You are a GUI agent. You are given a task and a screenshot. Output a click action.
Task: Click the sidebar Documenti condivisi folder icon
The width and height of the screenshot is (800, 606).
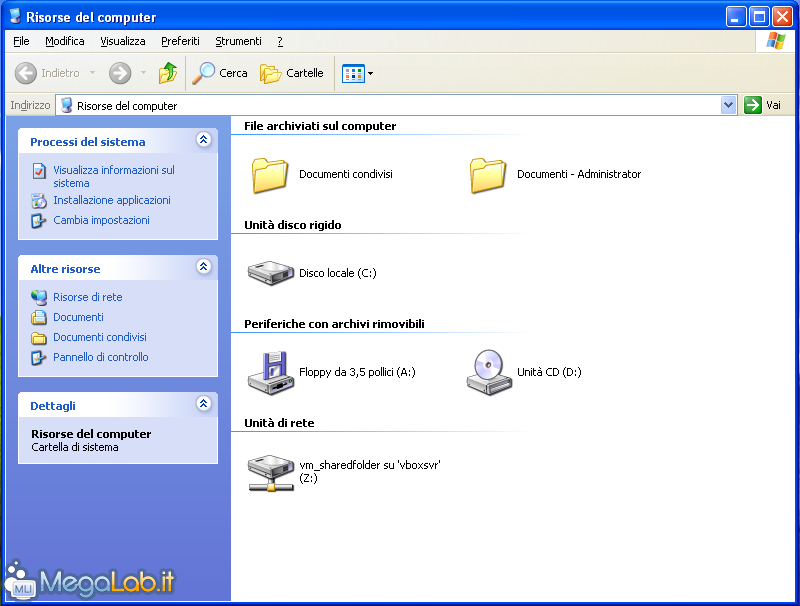pos(39,338)
